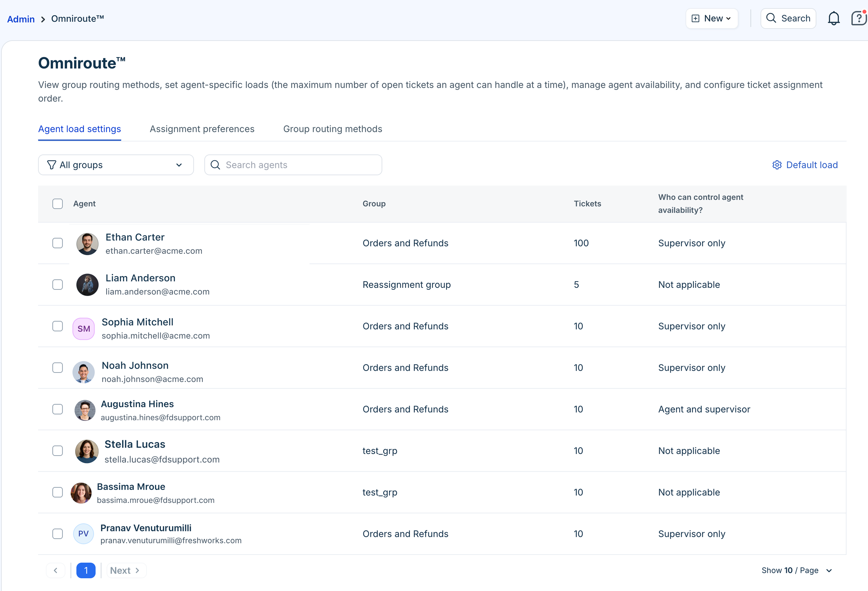Go to previous page arrow
This screenshot has width=868, height=591.
point(56,570)
